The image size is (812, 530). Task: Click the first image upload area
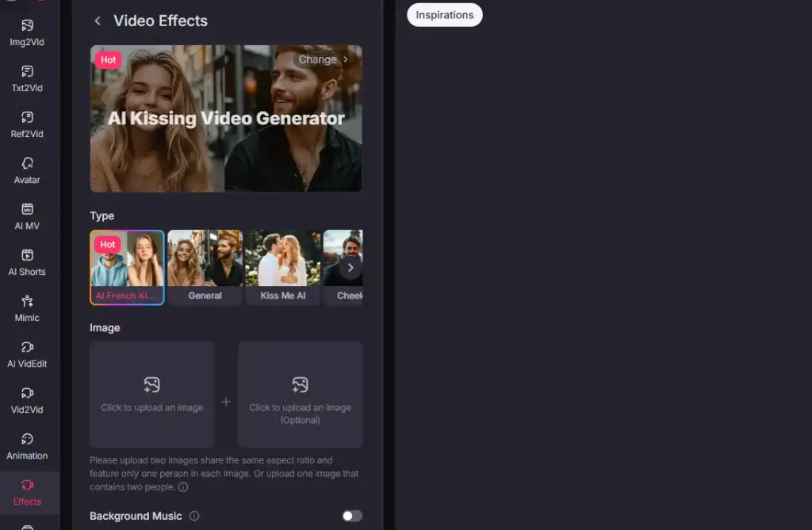[151, 394]
